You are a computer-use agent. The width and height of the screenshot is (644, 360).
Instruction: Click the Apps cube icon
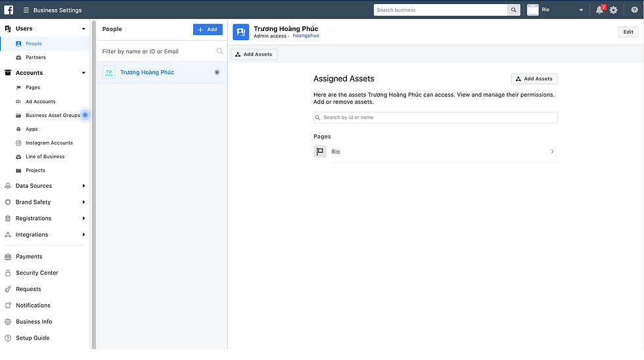pyautogui.click(x=18, y=129)
